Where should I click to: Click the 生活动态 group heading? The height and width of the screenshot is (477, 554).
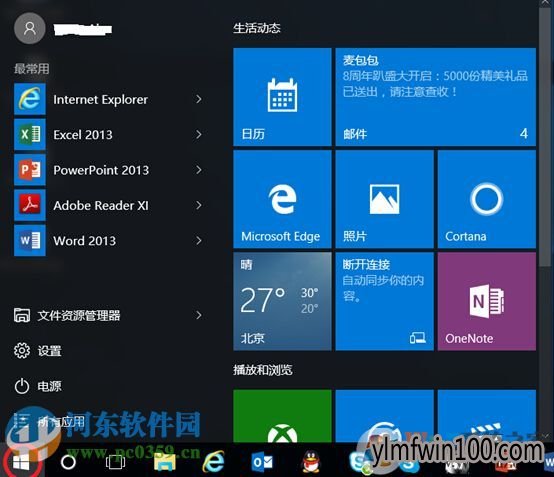[x=257, y=28]
